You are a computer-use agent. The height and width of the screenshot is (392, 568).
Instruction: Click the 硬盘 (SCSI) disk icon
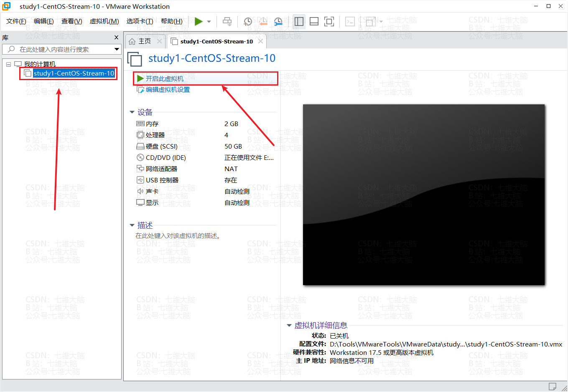coord(140,147)
